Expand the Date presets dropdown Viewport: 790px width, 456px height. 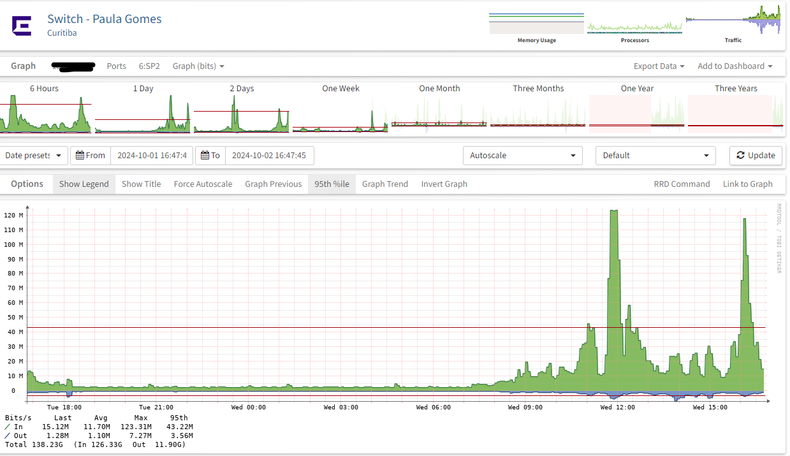pos(34,156)
